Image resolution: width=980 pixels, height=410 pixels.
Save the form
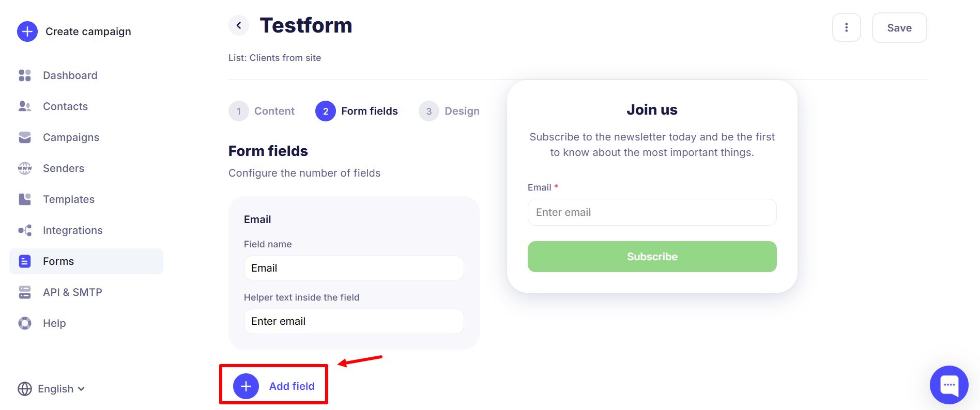click(899, 28)
